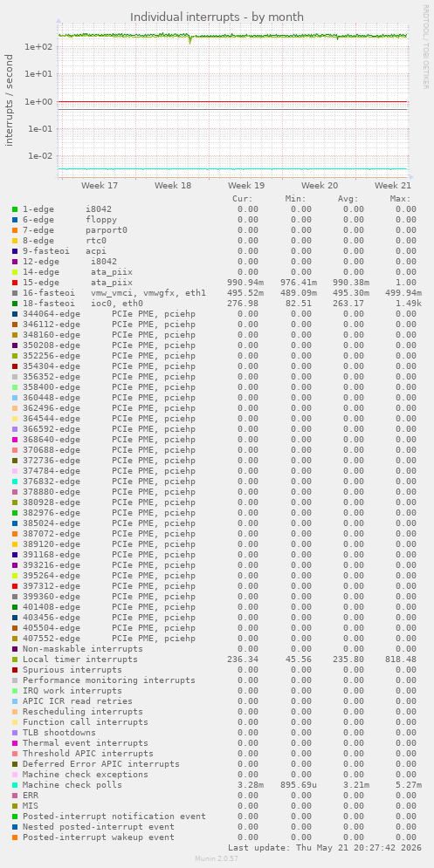Click the gray 16-fasteoi legend swatch

(15, 293)
